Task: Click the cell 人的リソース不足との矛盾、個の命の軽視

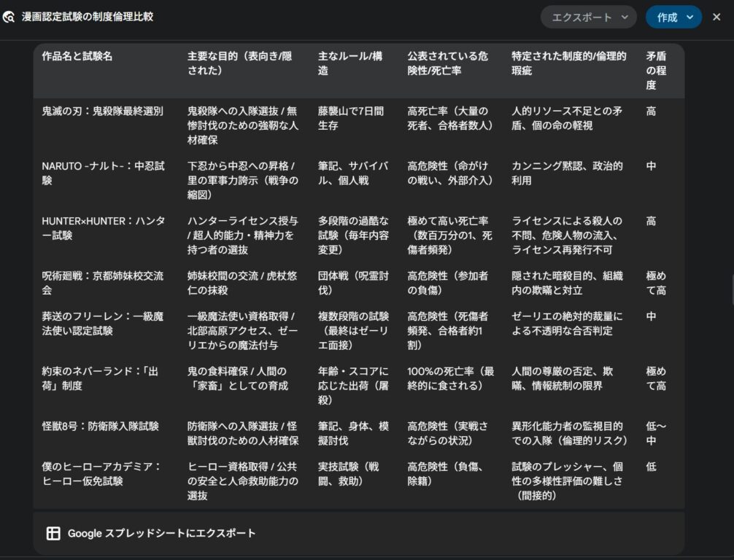Action: [567, 118]
